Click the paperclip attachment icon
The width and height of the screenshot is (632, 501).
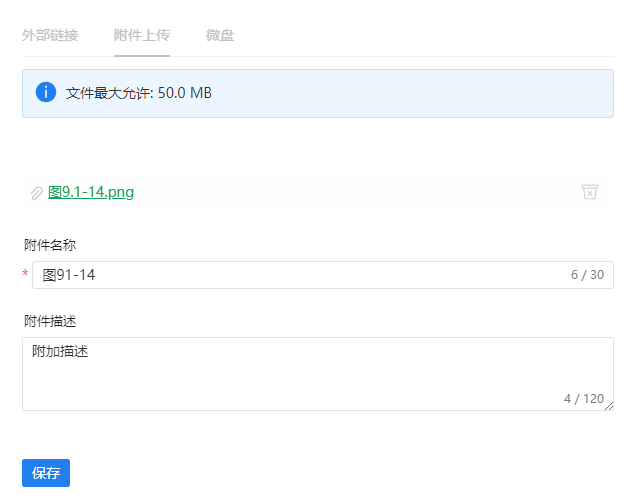pos(37,193)
